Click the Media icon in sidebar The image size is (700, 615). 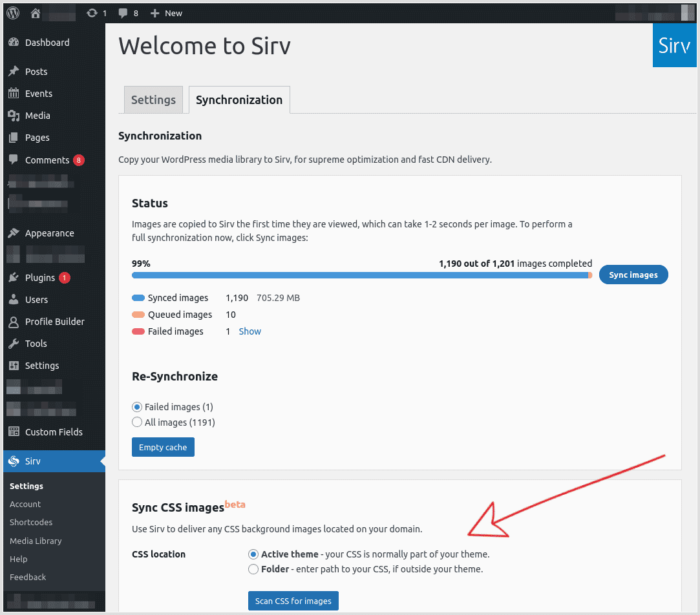tap(14, 116)
